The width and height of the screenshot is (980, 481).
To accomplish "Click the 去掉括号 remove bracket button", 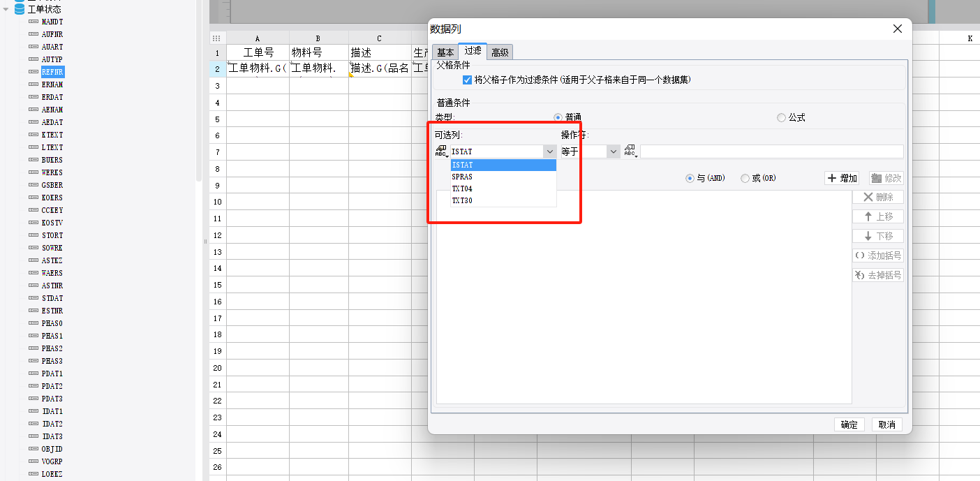I will coord(878,275).
